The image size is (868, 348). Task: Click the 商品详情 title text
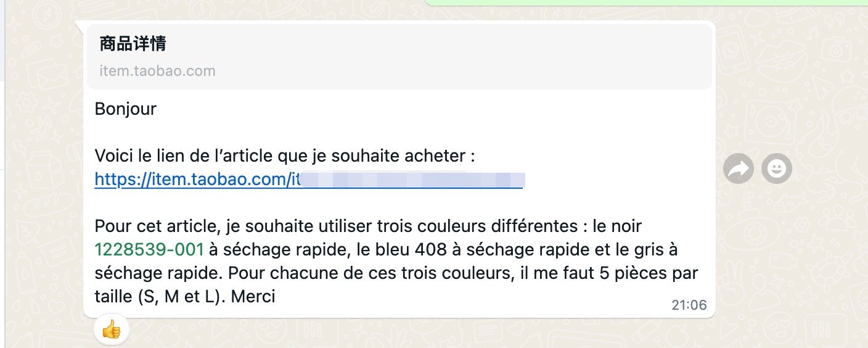(133, 44)
